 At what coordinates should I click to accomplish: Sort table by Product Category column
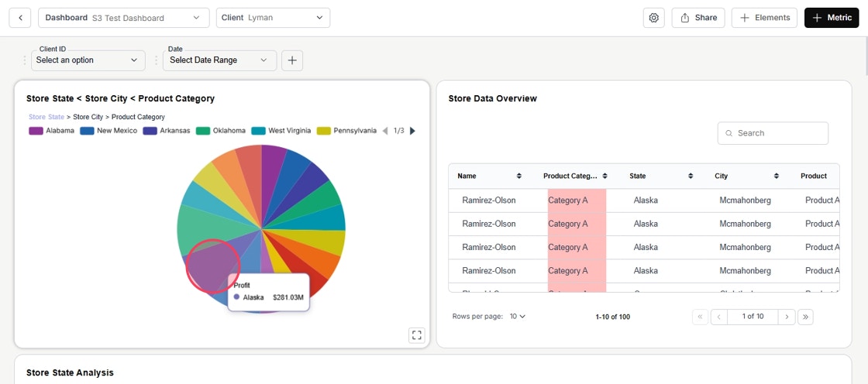coord(604,176)
